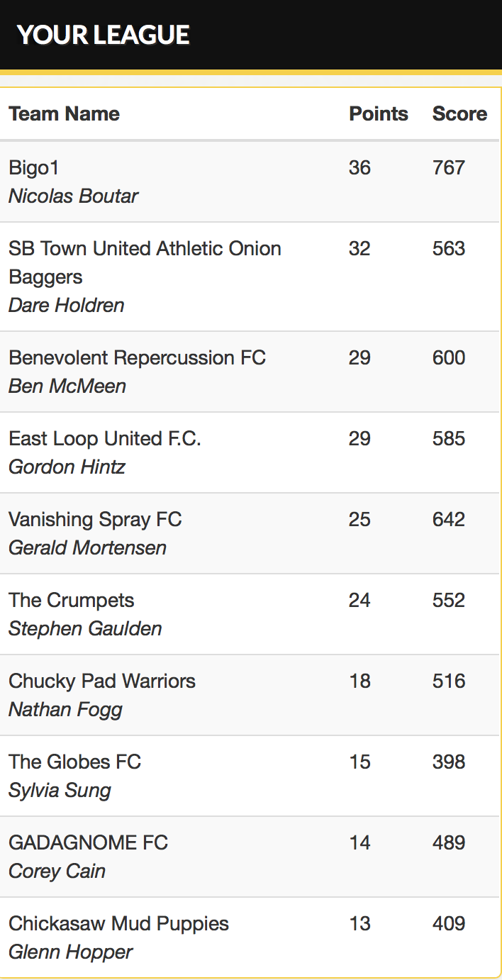Click the Points column header
Viewport: 502px width, 980px height.
(379, 113)
